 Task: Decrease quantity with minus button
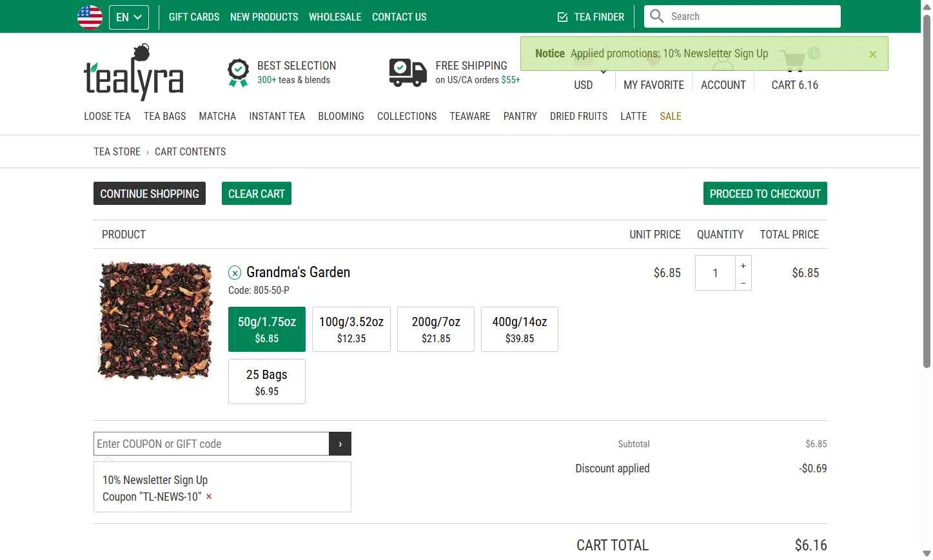743,282
